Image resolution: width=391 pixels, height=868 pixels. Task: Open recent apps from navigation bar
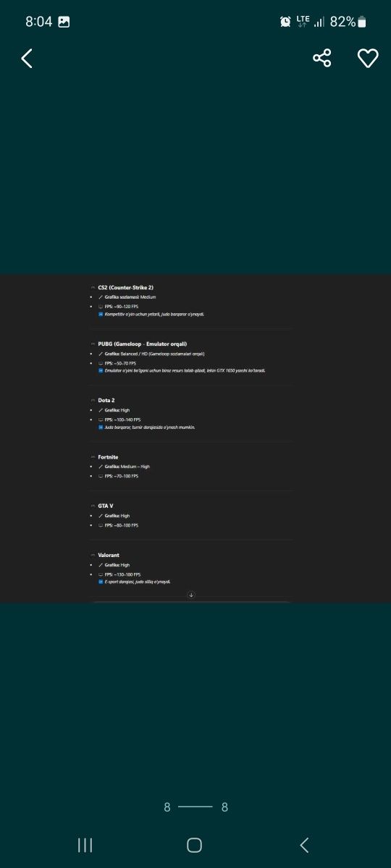tap(85, 845)
